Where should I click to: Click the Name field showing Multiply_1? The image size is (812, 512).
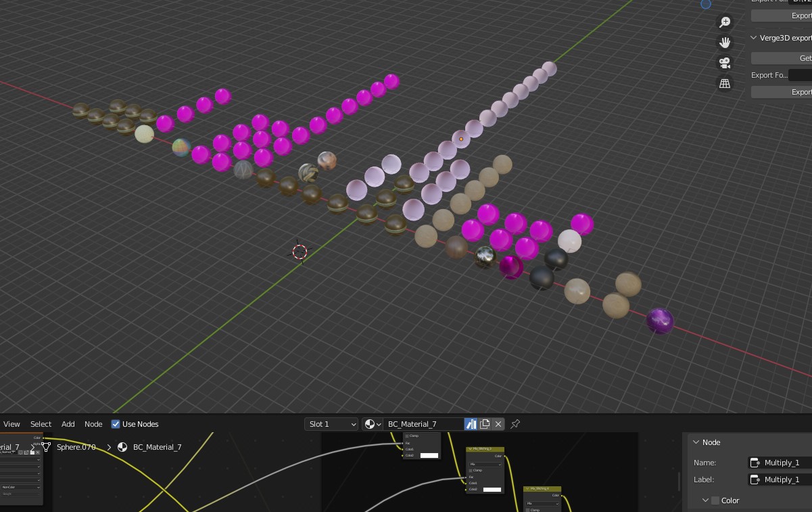(x=780, y=463)
